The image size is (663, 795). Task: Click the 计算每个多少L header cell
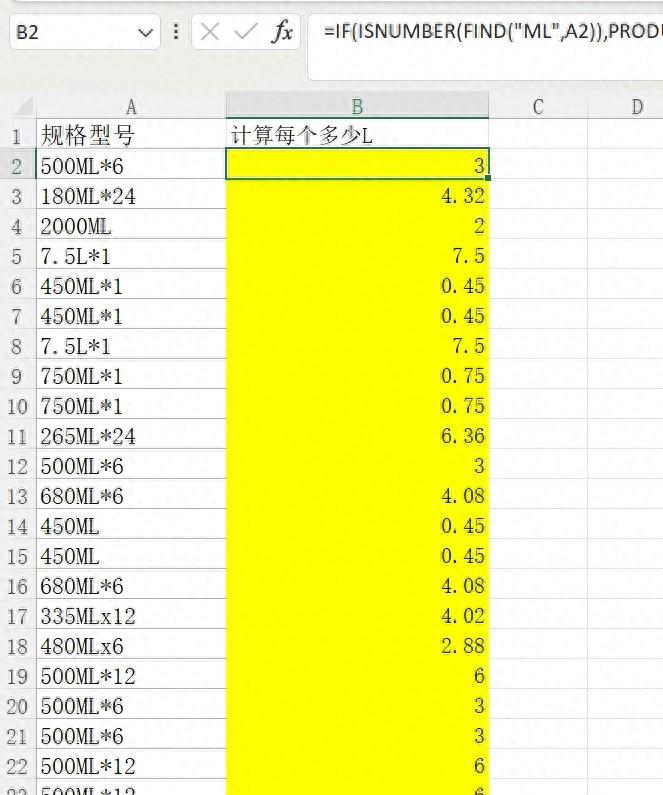click(357, 135)
